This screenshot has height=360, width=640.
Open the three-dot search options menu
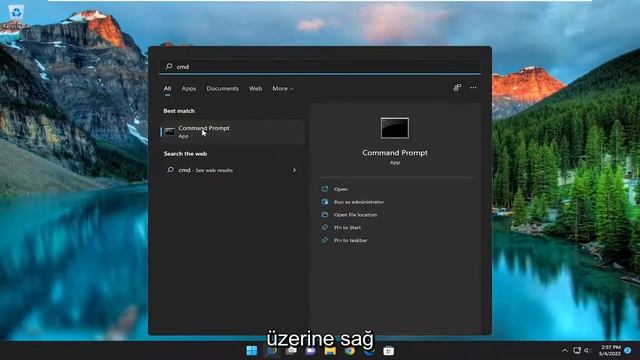(473, 88)
